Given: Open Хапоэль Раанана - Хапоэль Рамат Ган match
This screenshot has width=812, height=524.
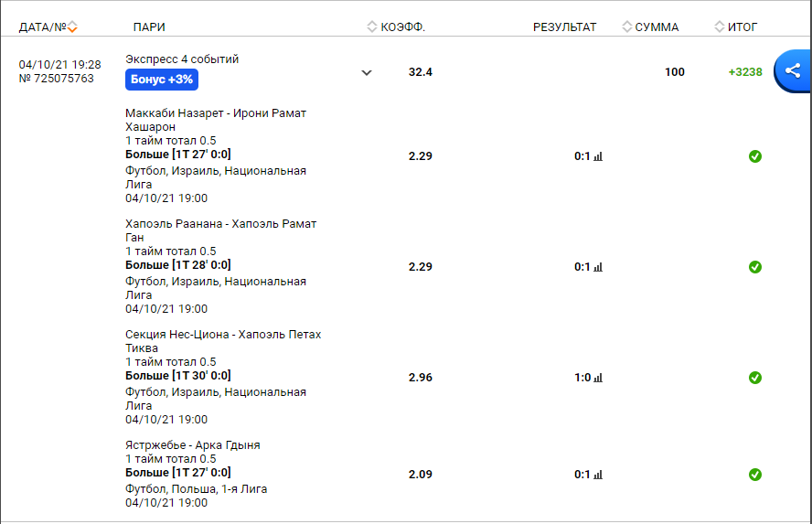Looking at the screenshot, I should [220, 231].
